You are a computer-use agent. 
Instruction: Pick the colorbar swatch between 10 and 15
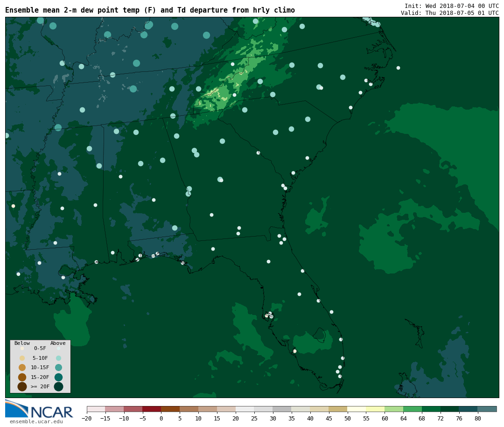pyautogui.click(x=208, y=409)
